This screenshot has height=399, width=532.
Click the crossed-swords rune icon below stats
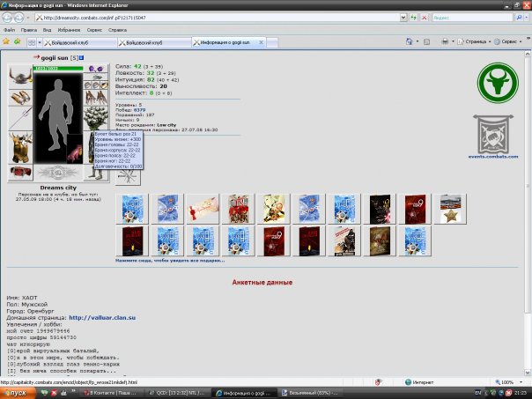[128, 176]
